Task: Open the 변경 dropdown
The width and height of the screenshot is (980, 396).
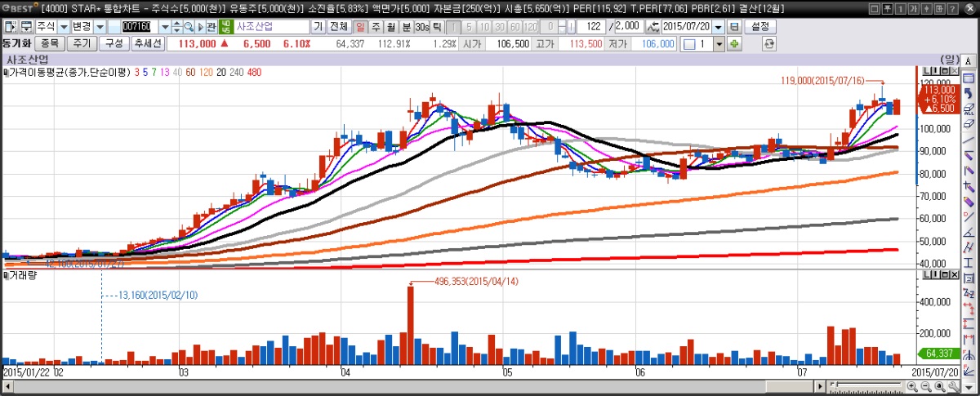Action: (x=100, y=26)
